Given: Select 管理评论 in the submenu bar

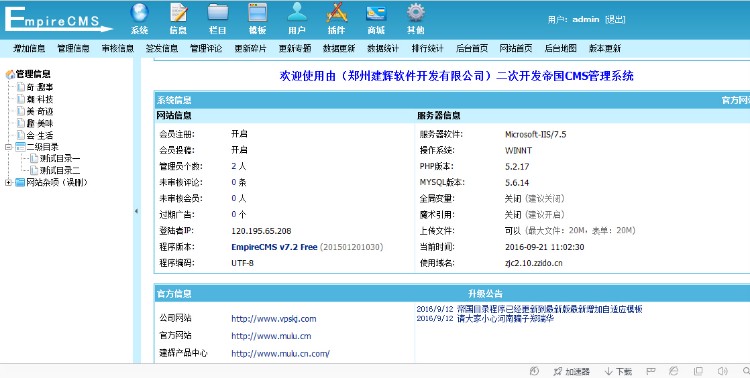Looking at the screenshot, I should tap(206, 48).
